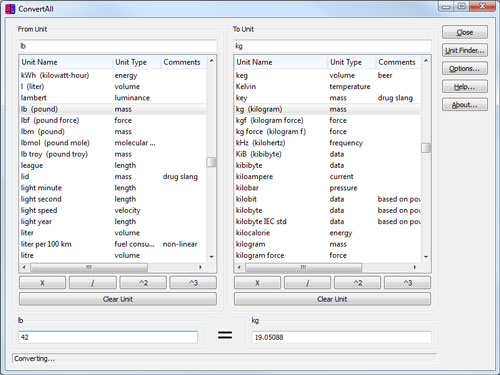Click the kg result field showing 19.05088
Viewport: 500px width, 375px height.
click(x=342, y=337)
